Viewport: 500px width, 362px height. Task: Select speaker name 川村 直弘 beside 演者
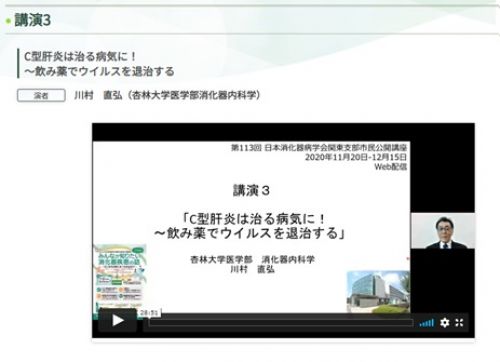coord(98,95)
